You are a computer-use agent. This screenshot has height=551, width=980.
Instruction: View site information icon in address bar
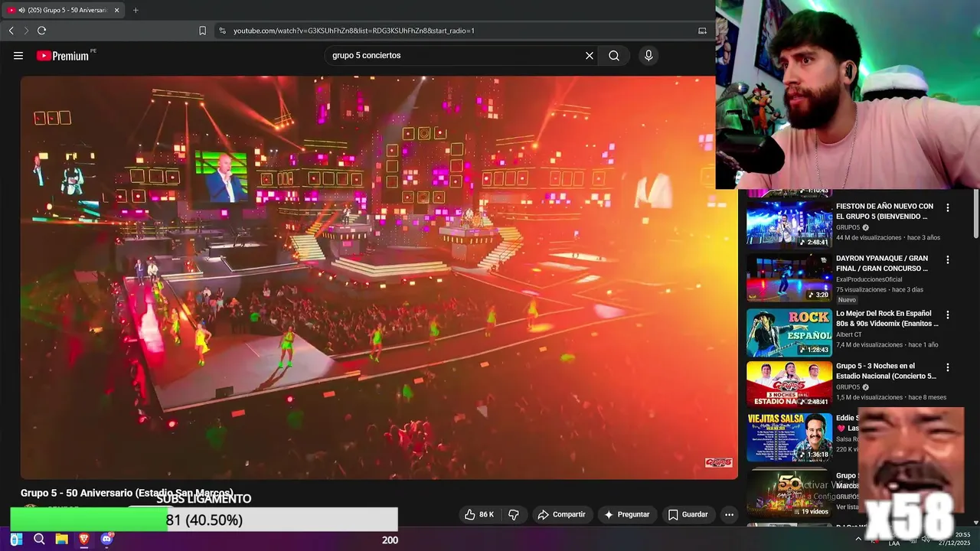tap(222, 31)
